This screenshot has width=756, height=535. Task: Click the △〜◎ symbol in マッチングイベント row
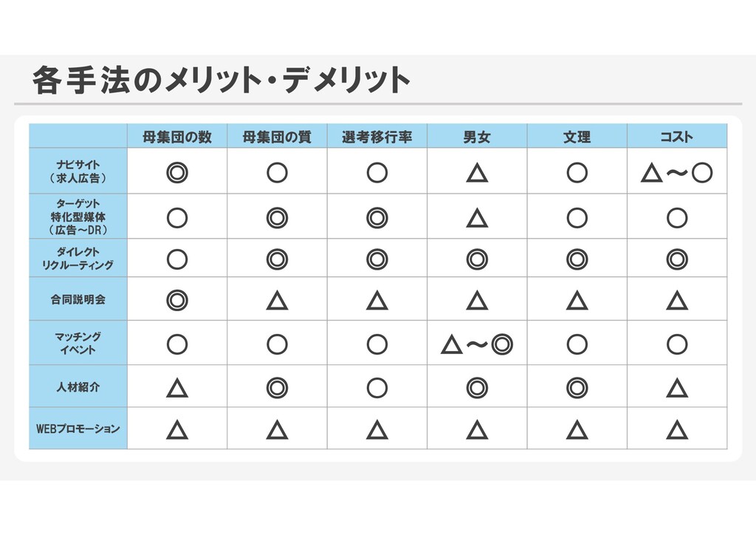tap(477, 344)
